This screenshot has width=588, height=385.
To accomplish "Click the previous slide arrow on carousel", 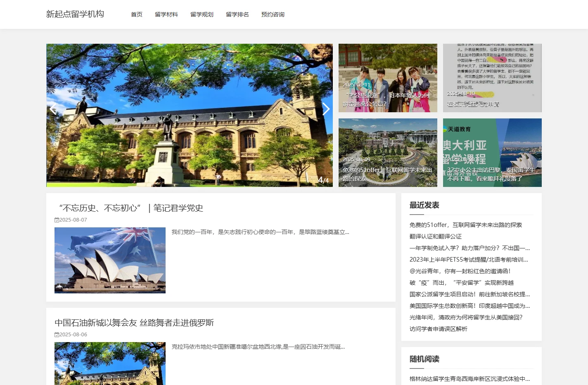I will [x=53, y=109].
